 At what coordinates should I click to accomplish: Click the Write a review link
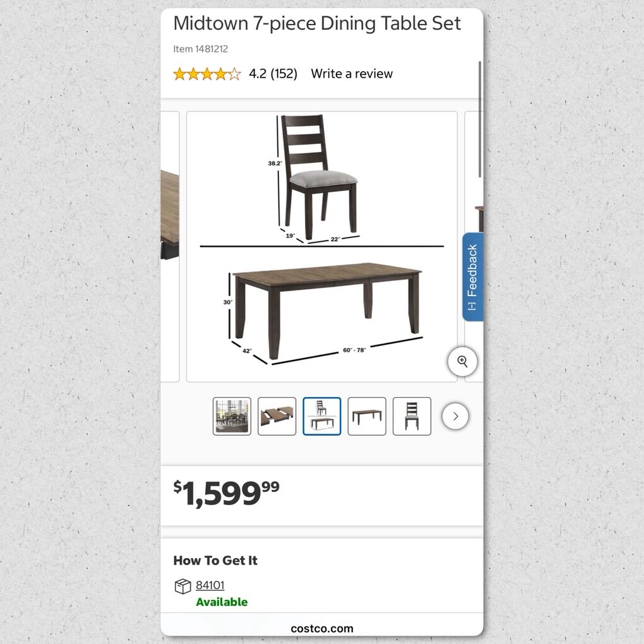coord(352,74)
